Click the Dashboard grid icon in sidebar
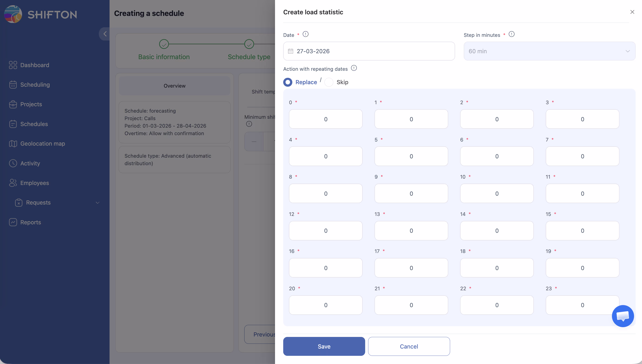This screenshot has width=642, height=364. 13,65
